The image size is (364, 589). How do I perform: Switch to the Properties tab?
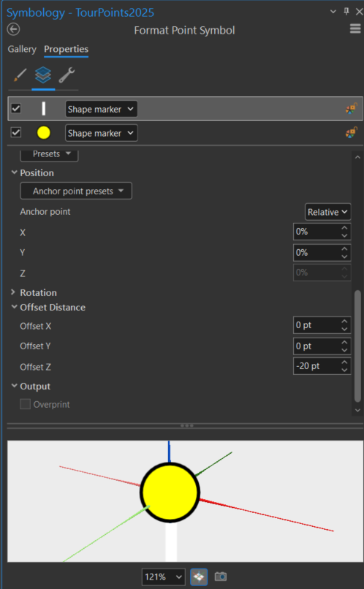[x=66, y=49]
